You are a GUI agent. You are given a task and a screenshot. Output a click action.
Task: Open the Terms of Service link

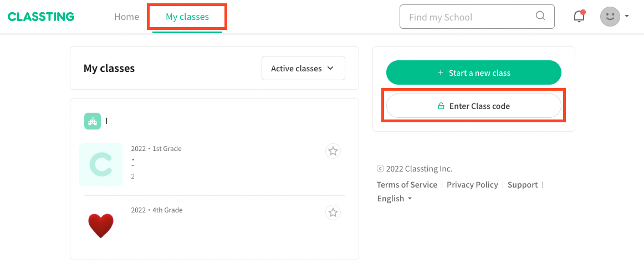[x=407, y=185]
